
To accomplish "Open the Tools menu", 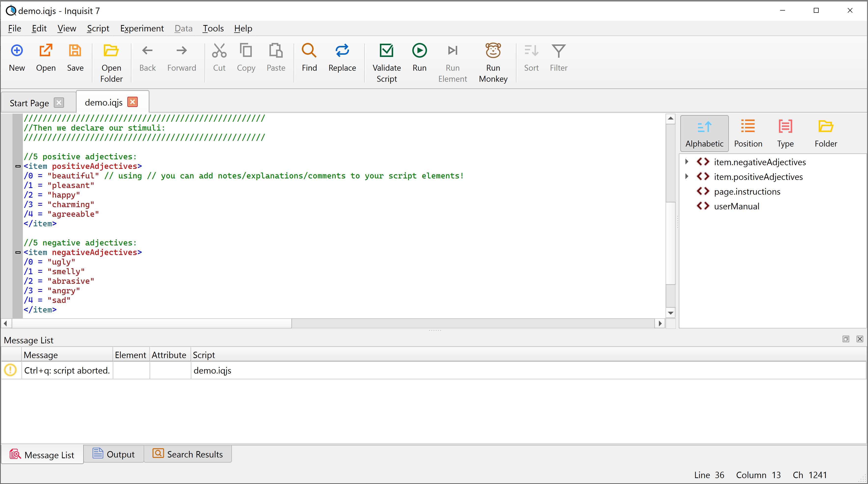I will (x=213, y=29).
